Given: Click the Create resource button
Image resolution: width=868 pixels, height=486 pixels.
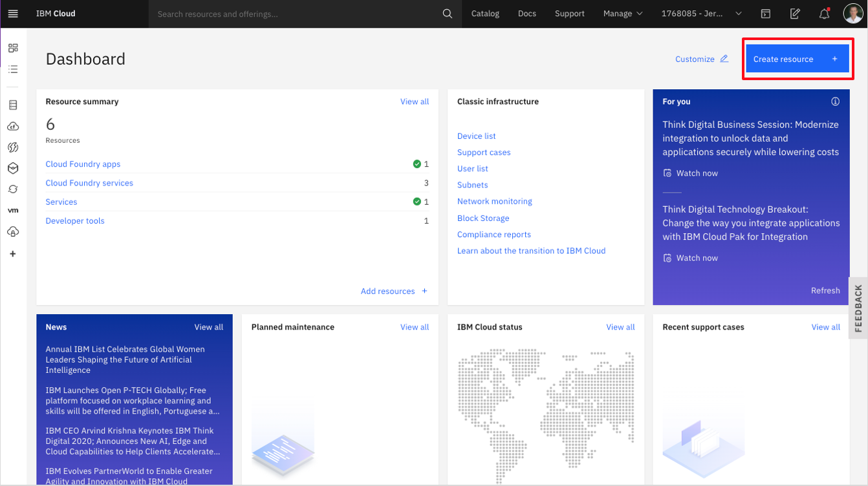Looking at the screenshot, I should [x=796, y=59].
